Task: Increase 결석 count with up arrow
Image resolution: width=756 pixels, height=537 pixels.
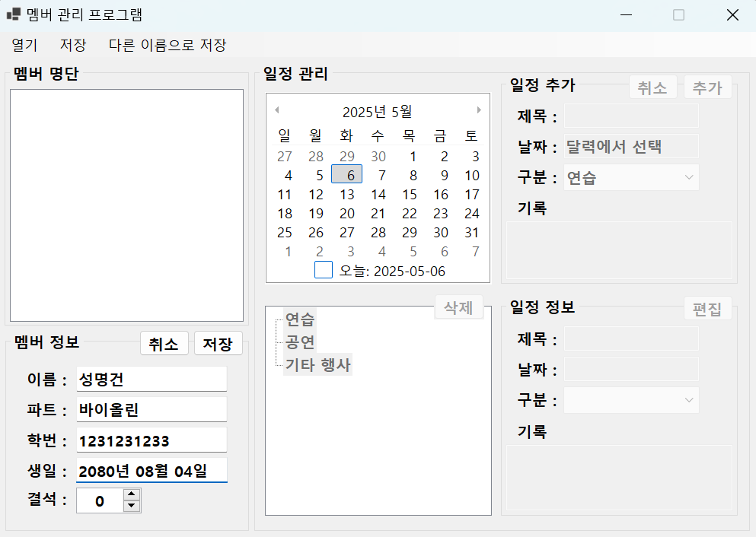Action: tap(132, 495)
